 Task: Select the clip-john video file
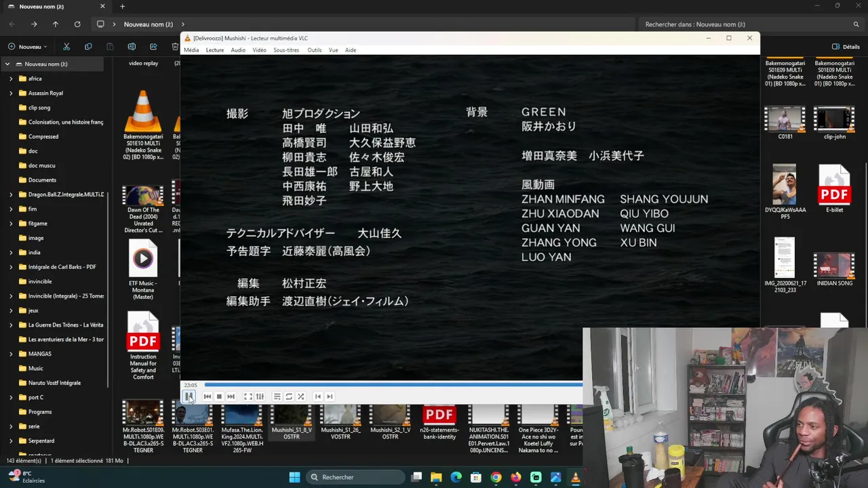click(x=834, y=123)
